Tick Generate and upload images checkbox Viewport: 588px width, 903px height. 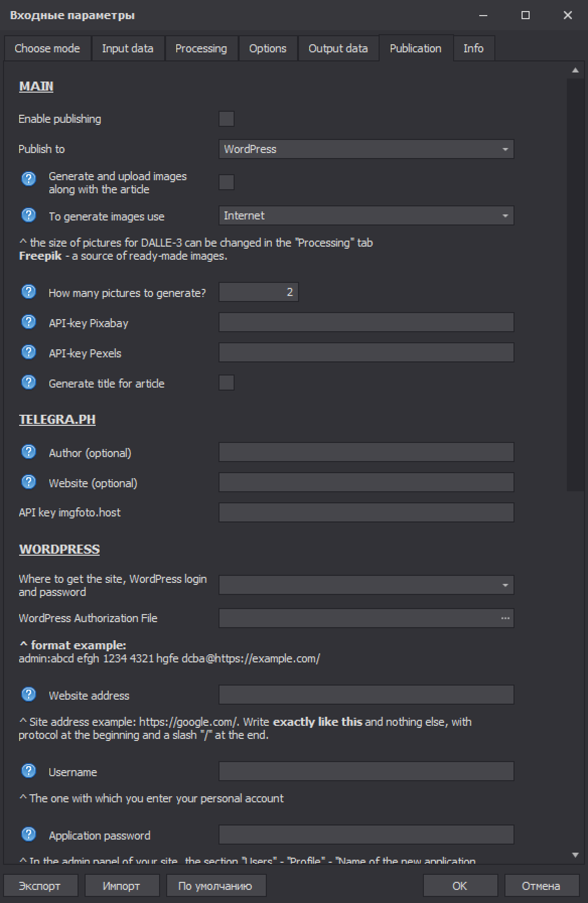pos(227,182)
